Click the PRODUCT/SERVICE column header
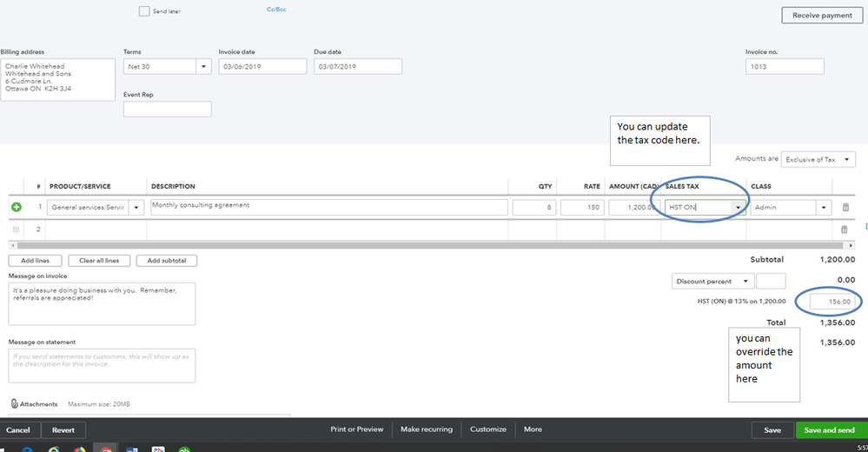This screenshot has width=868, height=452. pyautogui.click(x=80, y=187)
